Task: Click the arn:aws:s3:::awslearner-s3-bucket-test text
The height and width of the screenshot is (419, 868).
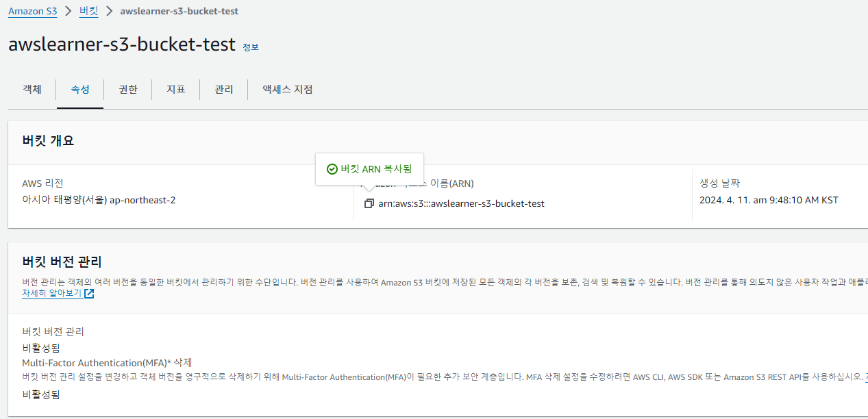Action: coord(462,203)
